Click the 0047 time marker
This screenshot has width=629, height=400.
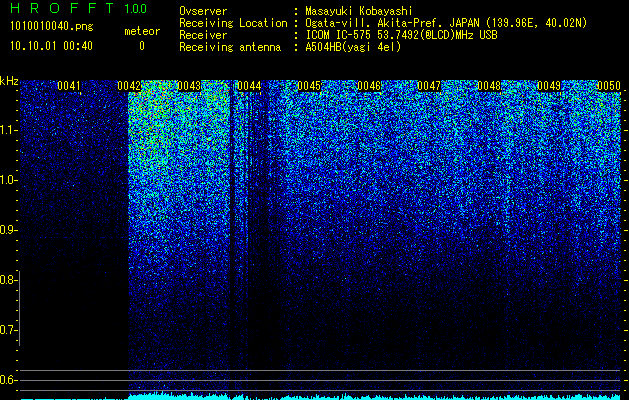tap(429, 86)
